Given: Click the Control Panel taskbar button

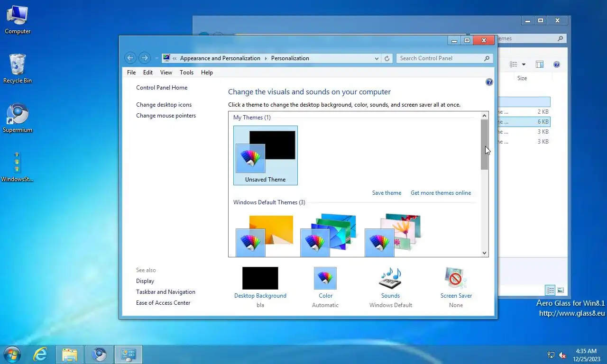Looking at the screenshot, I should tap(129, 355).
